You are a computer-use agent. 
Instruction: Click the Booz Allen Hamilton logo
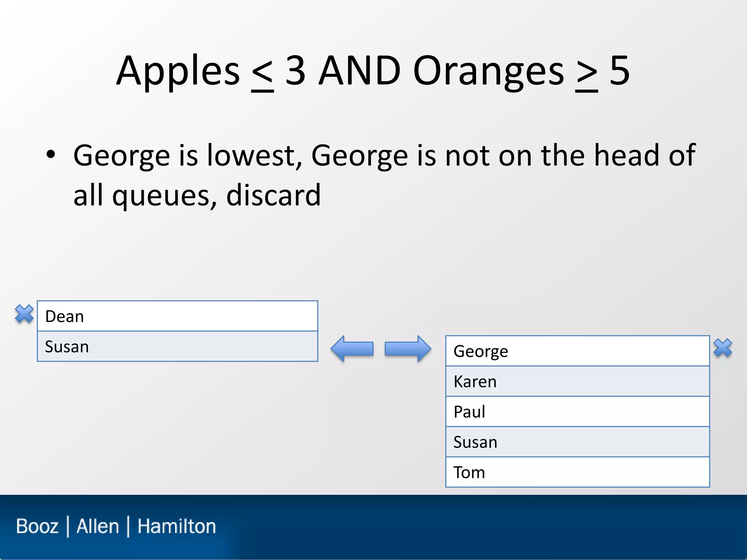(x=116, y=526)
